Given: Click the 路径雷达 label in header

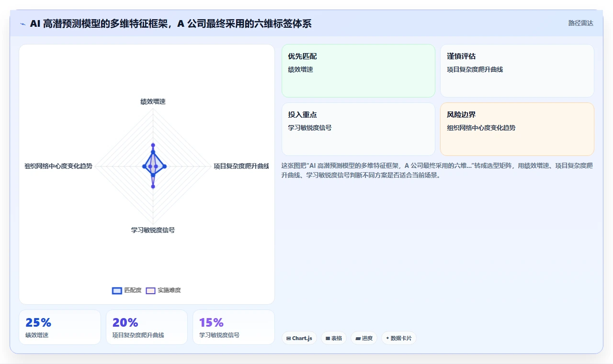Looking at the screenshot, I should point(580,23).
